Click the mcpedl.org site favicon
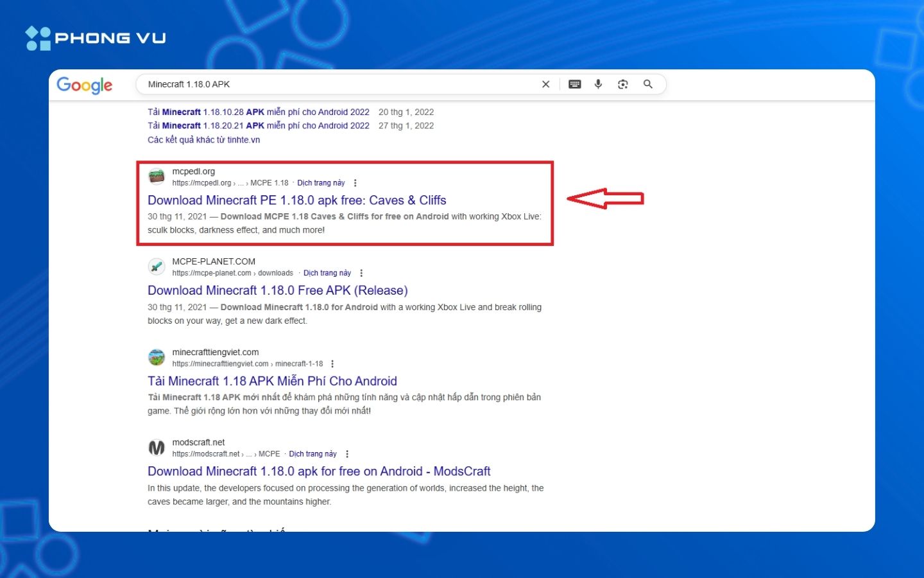The width and height of the screenshot is (924, 578). (157, 177)
